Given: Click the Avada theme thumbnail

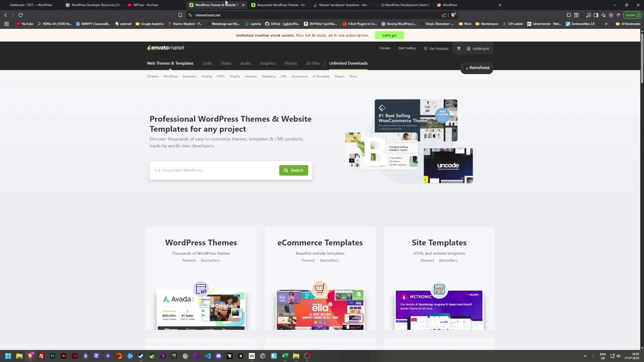Looking at the screenshot, I should tap(201, 307).
